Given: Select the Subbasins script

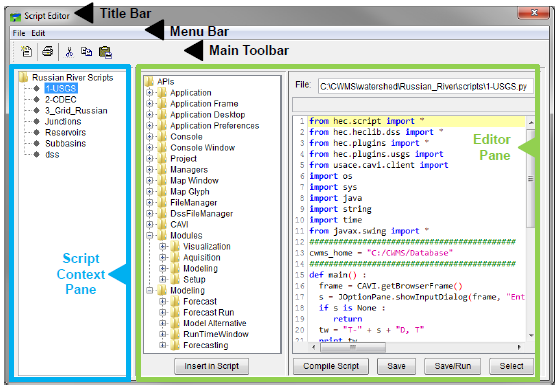Looking at the screenshot, I should point(65,143).
